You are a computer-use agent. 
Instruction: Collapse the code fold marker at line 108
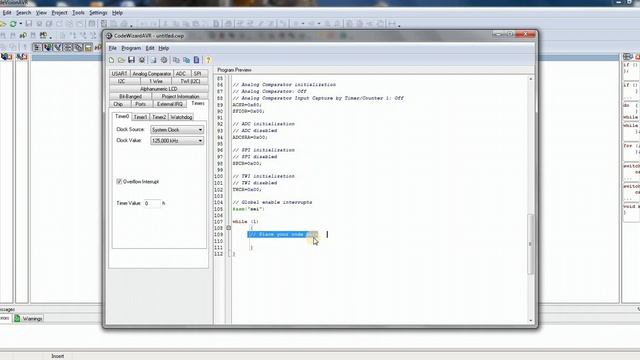coord(229,228)
